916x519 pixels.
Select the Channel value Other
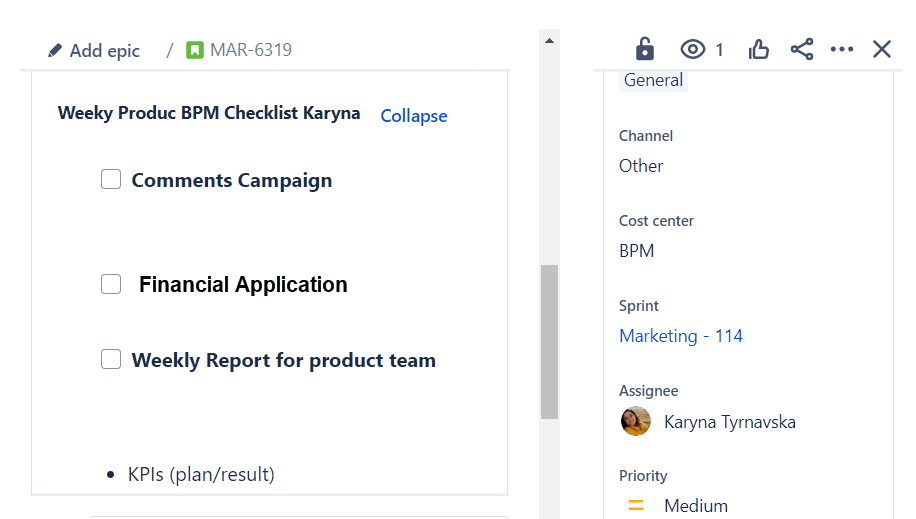[641, 166]
